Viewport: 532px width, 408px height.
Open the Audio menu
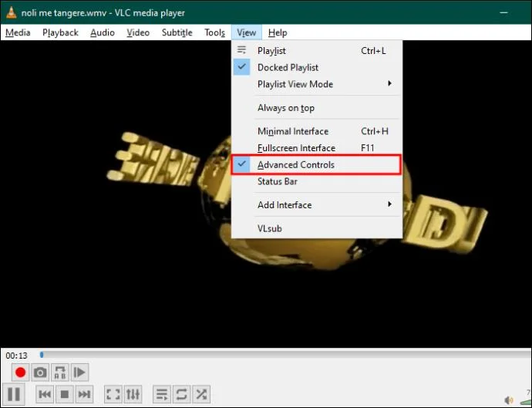[x=103, y=32]
